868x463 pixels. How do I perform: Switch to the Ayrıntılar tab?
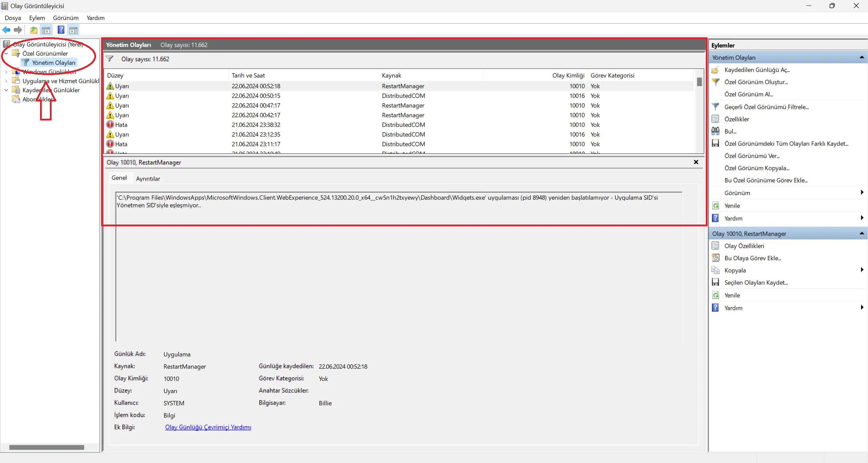point(148,179)
